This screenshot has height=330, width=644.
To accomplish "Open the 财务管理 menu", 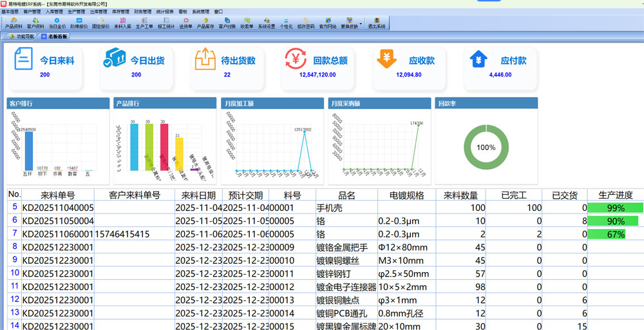I will click(143, 12).
